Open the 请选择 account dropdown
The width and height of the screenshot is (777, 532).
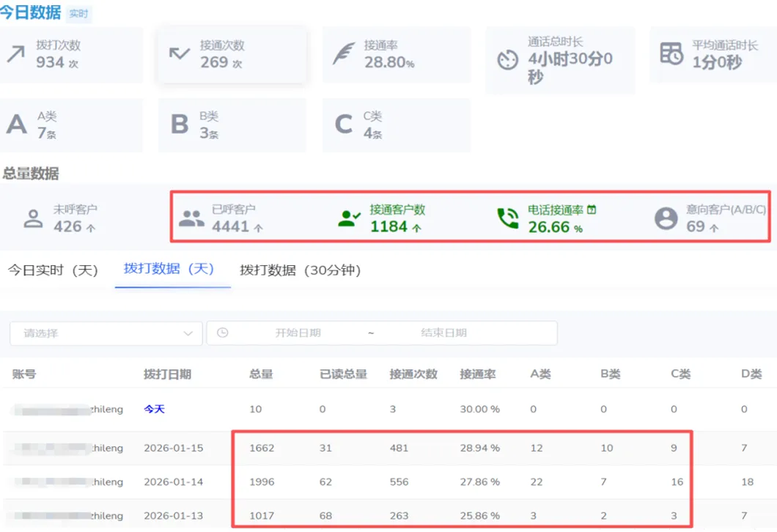[x=106, y=333]
